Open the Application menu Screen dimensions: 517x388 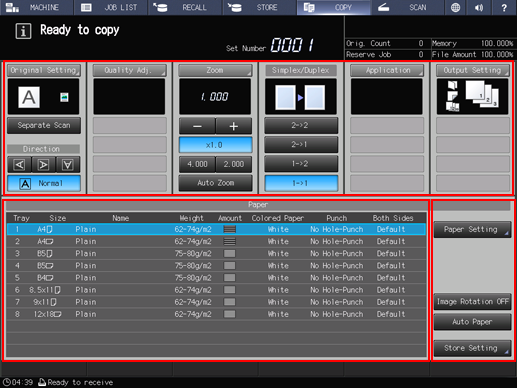[x=387, y=70]
